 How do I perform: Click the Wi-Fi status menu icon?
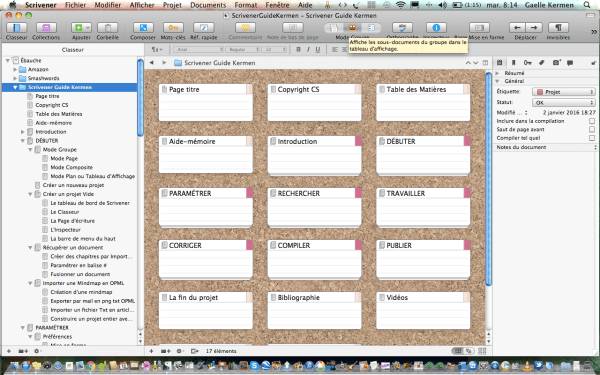[401, 5]
